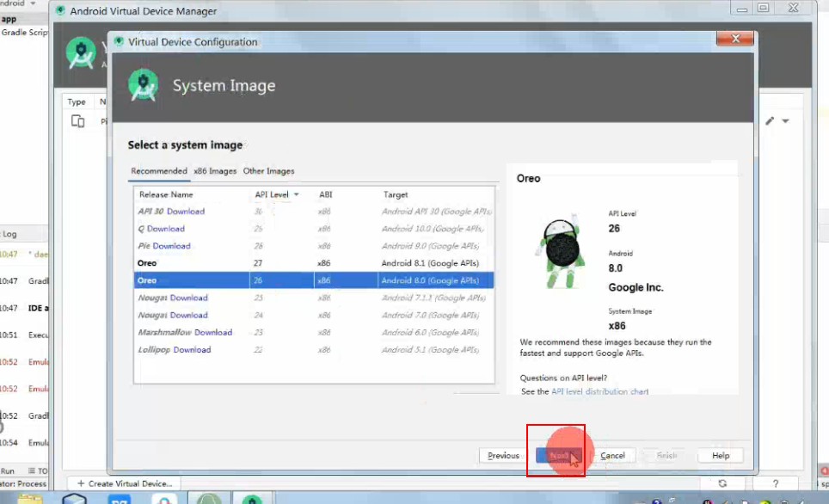
Task: Switch to the Recommended tab
Action: click(158, 171)
